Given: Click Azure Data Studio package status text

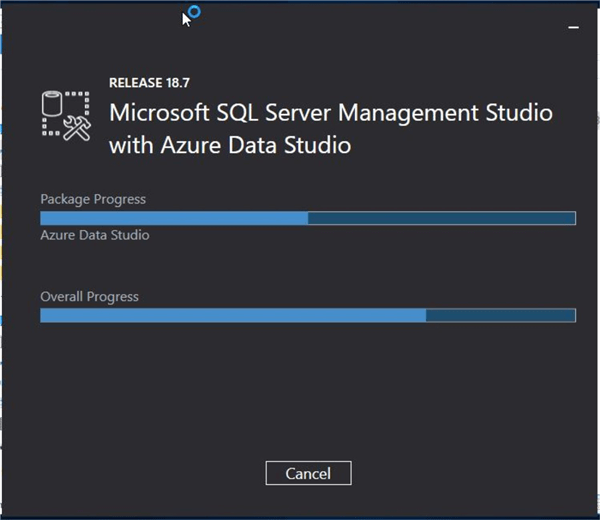Looking at the screenshot, I should (x=94, y=236).
